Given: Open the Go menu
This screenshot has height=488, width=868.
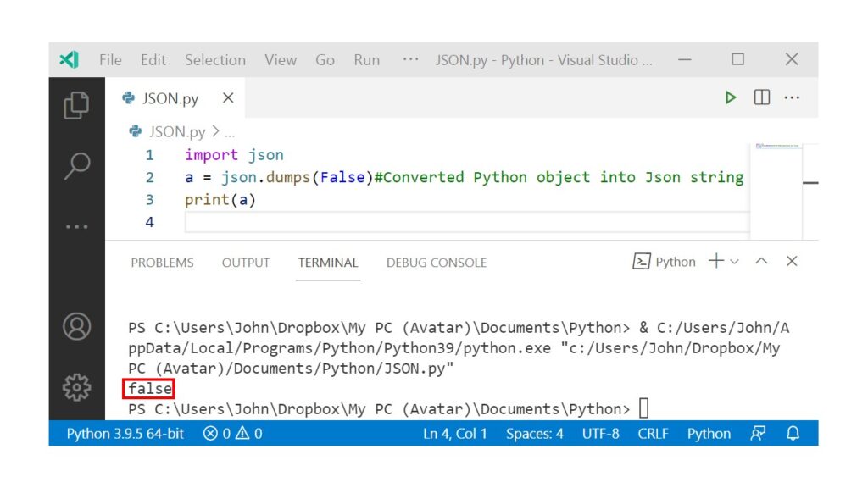Looking at the screenshot, I should [325, 60].
